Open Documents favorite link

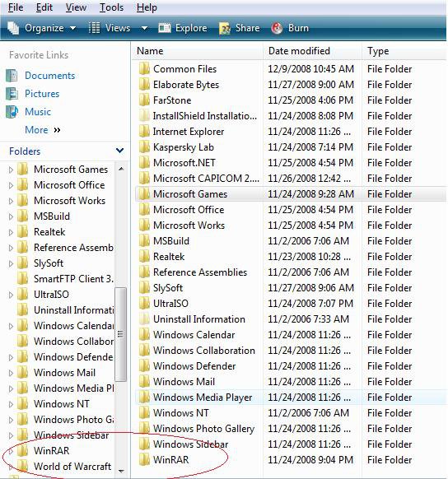tap(49, 76)
